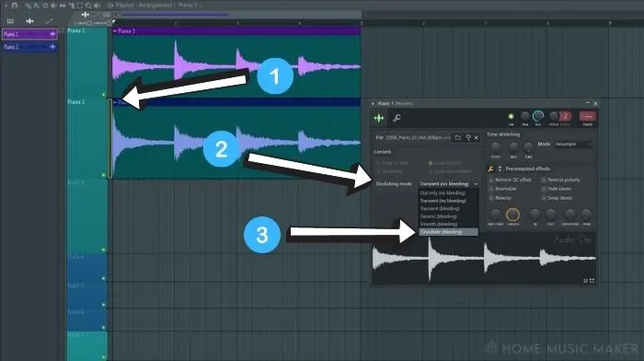This screenshot has height=361, width=644.
Task: Toggle Keep on disk option
Action: (393, 163)
